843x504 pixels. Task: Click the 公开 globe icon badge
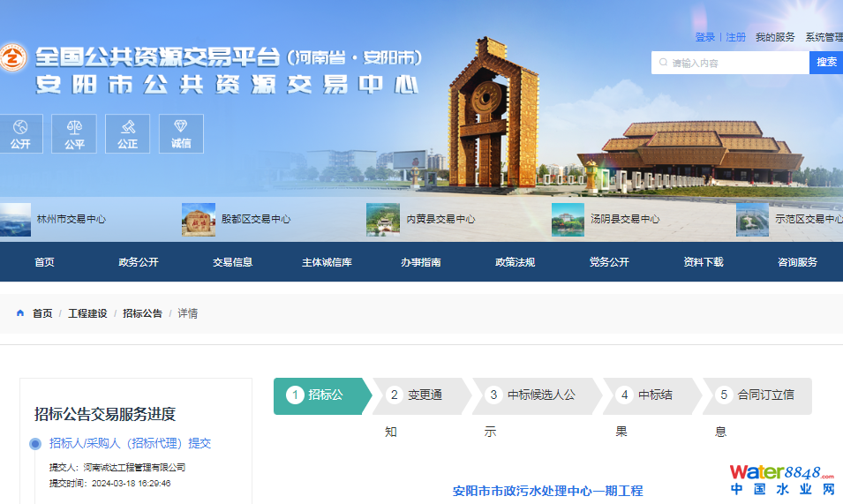[x=20, y=133]
